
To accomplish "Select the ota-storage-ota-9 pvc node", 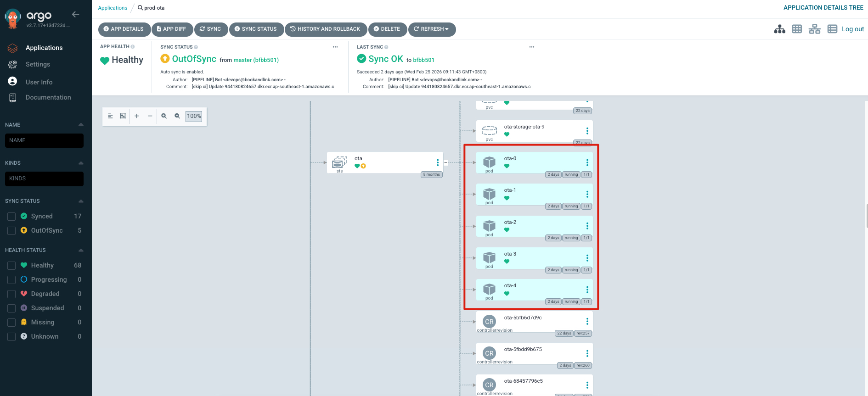I will coord(535,131).
